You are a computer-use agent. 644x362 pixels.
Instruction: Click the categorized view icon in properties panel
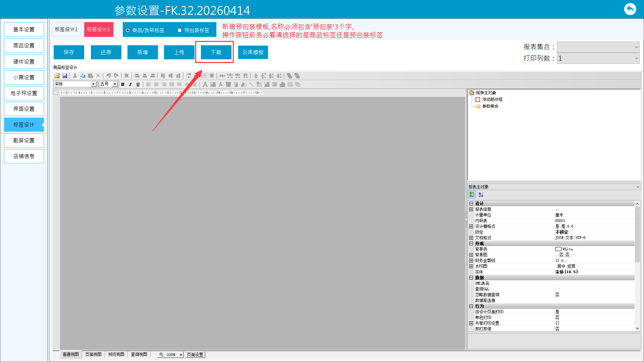472,195
